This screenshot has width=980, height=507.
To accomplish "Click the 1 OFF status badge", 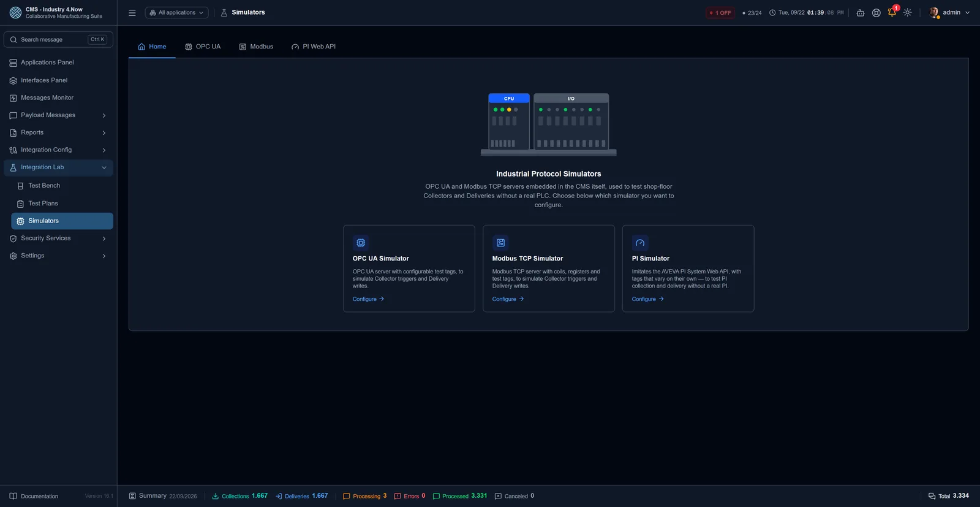I will click(x=720, y=12).
